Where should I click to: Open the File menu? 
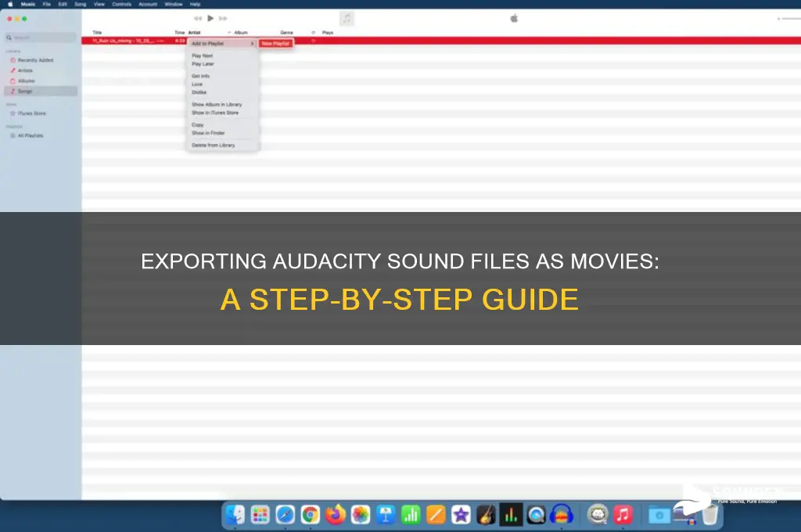(x=46, y=4)
